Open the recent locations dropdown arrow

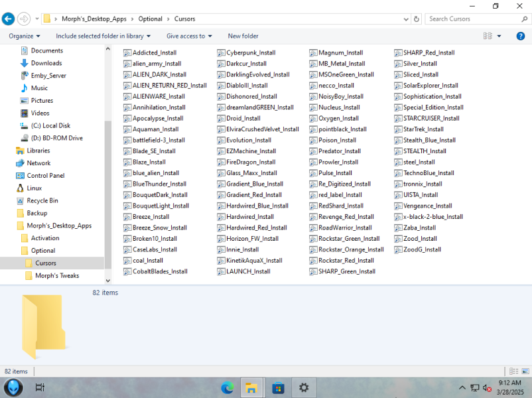pos(37,19)
